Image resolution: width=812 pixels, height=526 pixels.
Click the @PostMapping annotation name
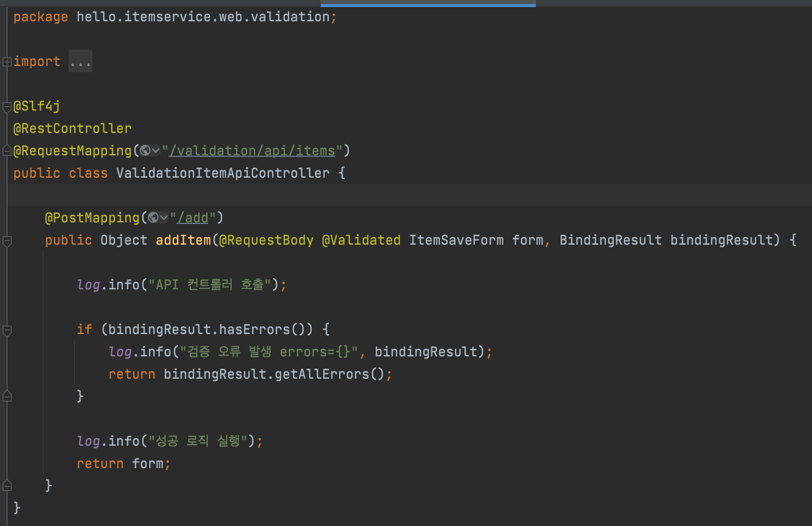point(92,218)
